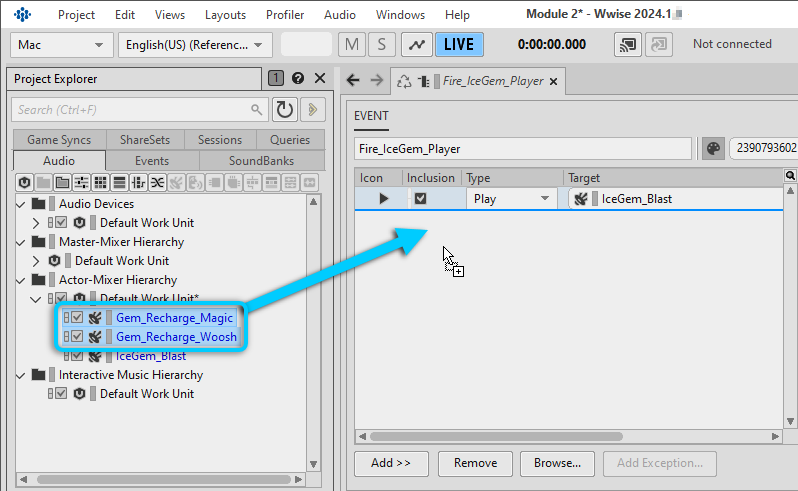This screenshot has height=491, width=798.
Task: Click the remote connect icon beside the timer
Action: click(628, 45)
